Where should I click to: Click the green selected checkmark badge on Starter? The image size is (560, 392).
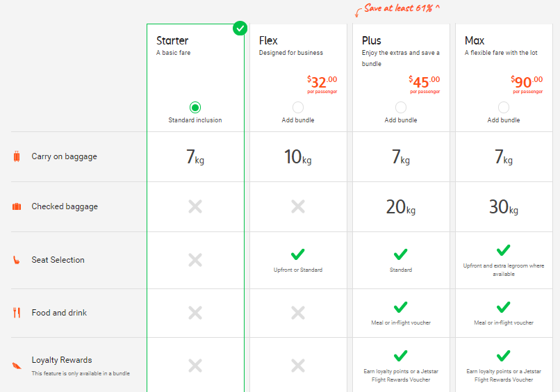(240, 28)
